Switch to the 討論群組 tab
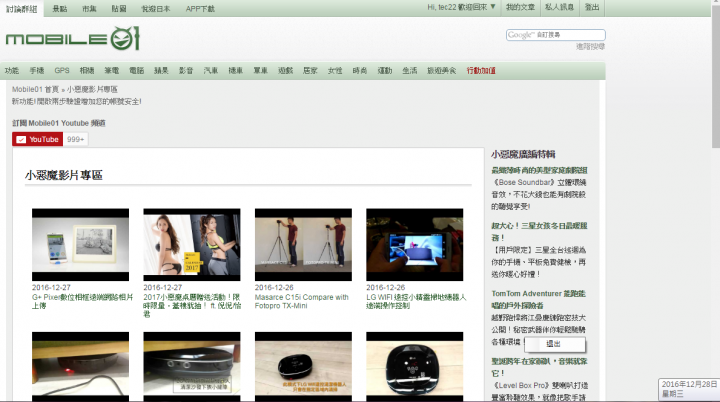Image resolution: width=720 pixels, height=402 pixels. pos(22,9)
